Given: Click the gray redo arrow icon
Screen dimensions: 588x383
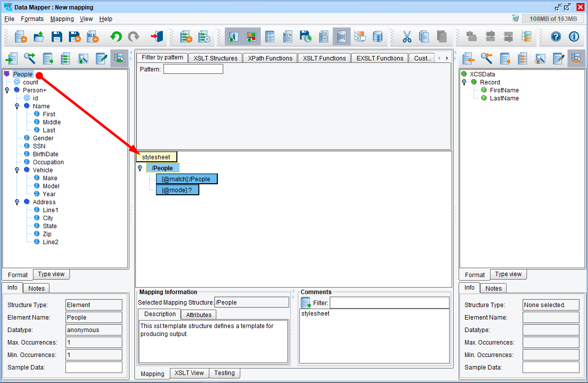Looking at the screenshot, I should [x=134, y=37].
